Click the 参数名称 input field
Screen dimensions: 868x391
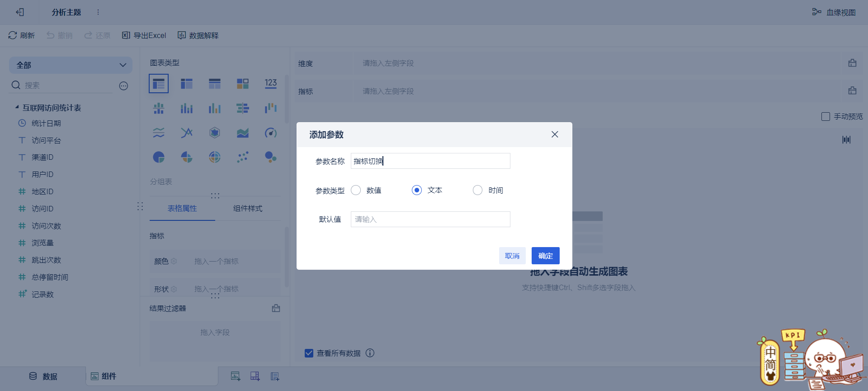coord(430,161)
